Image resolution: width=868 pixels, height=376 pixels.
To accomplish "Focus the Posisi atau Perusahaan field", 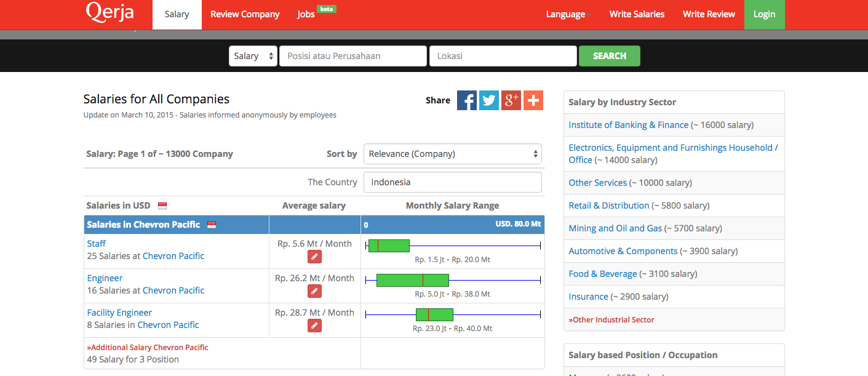I will coord(353,56).
